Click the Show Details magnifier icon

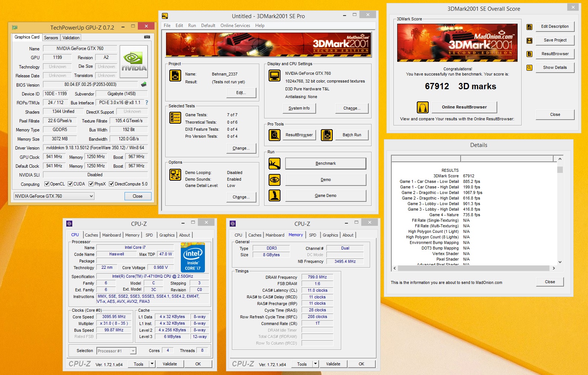click(529, 68)
